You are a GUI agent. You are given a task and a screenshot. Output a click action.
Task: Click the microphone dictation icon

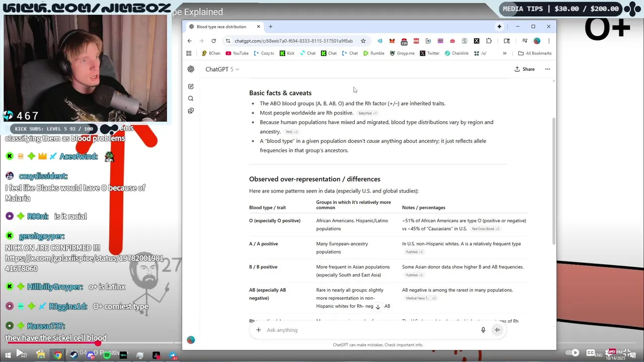[x=483, y=330]
